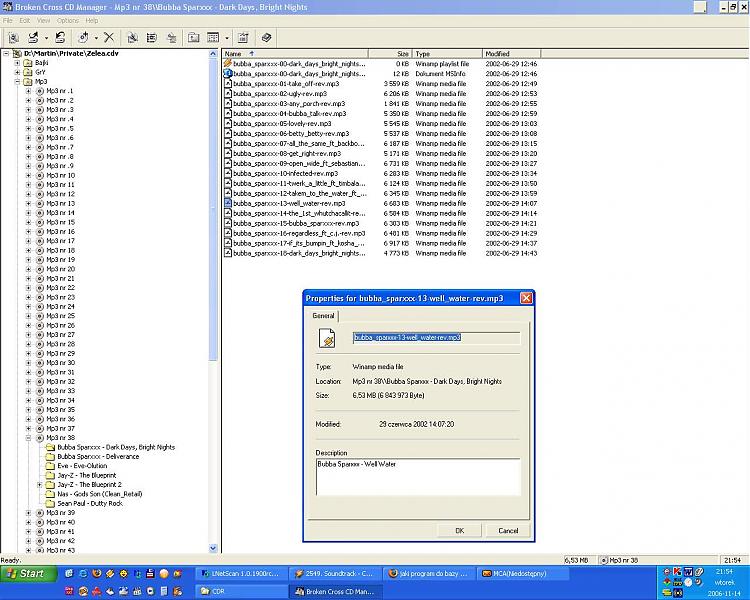
Task: Expand the Jay-Z - The Blueprint 2 folder
Action: click(x=40, y=485)
